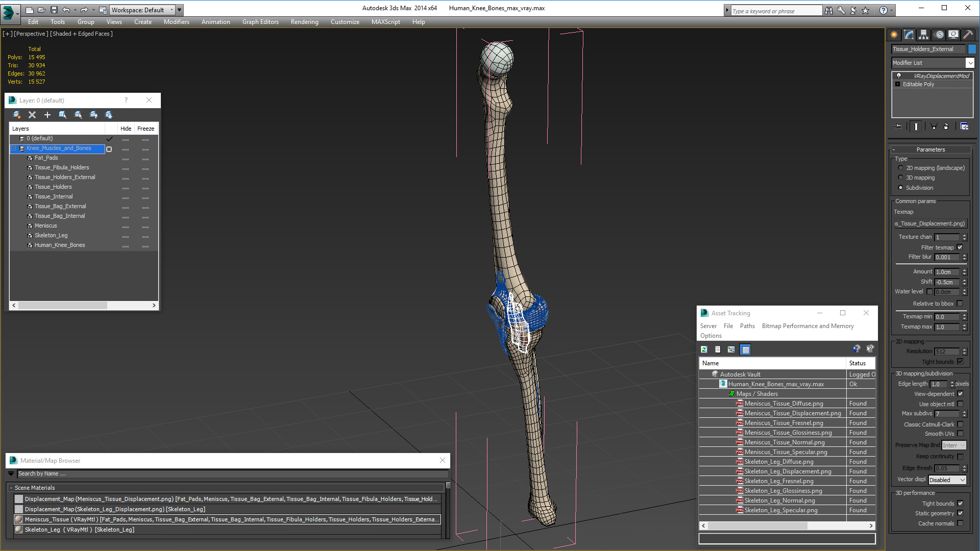Open the Material/Map Browser options arrow
Screen dimensions: 980x551
pos(11,473)
